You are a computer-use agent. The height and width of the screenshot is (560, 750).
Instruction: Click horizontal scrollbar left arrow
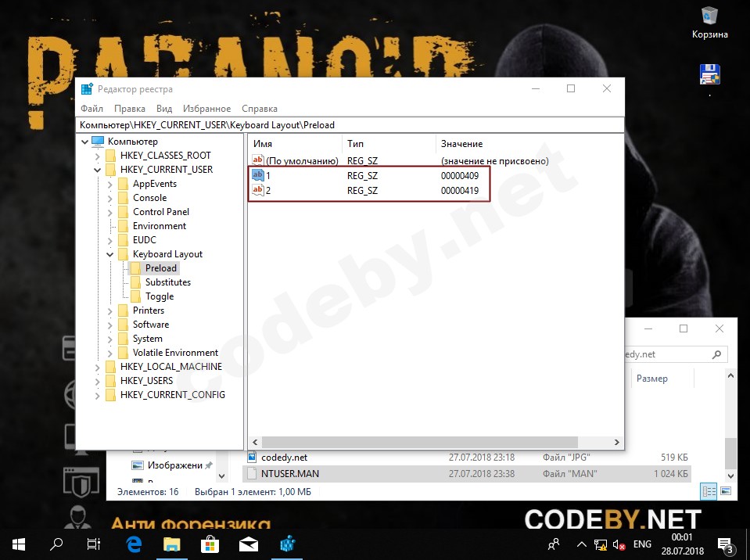(x=255, y=443)
